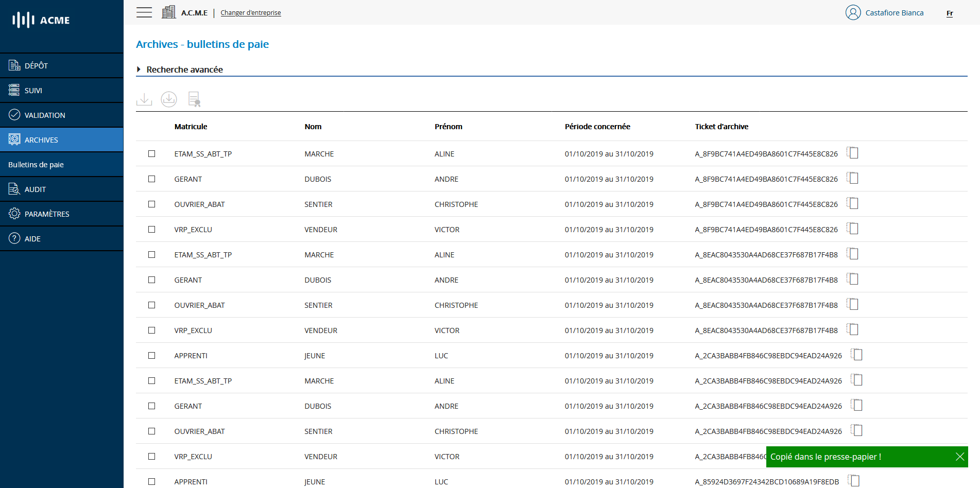The image size is (980, 488).
Task: Click the Changer d'entreprise link
Action: 251,12
